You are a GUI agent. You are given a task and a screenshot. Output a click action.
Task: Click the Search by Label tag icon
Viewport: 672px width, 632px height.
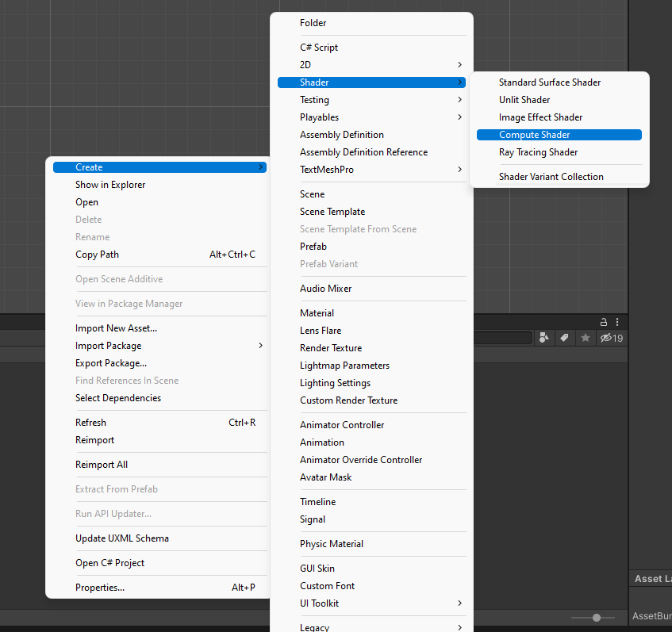coord(564,338)
